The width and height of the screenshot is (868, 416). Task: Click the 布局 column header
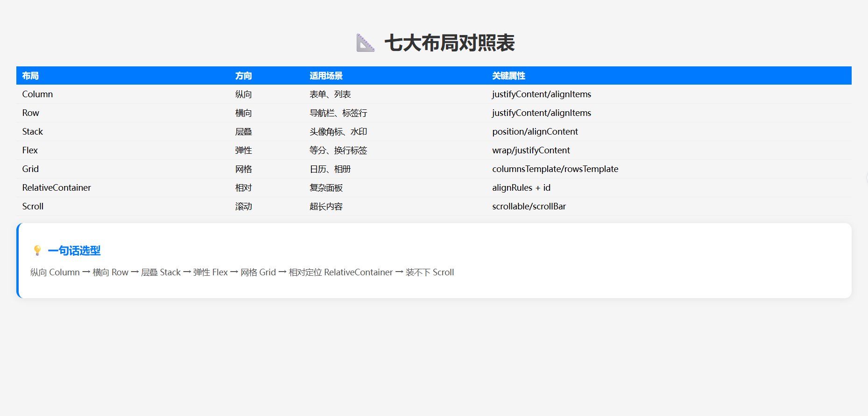point(30,76)
